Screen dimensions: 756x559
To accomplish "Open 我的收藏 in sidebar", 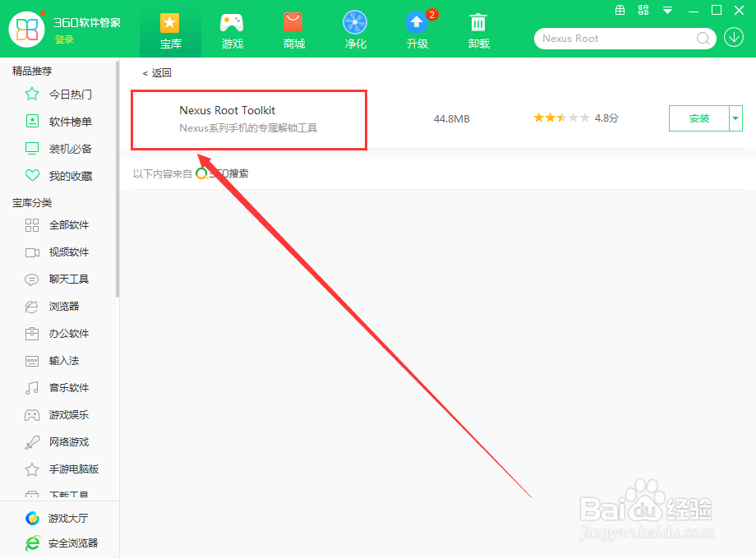I will click(71, 176).
